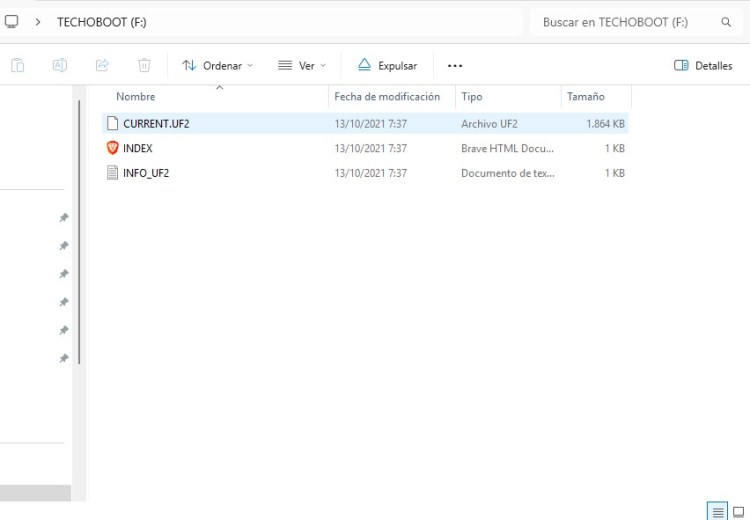Open the Ordenar dropdown

click(x=217, y=65)
